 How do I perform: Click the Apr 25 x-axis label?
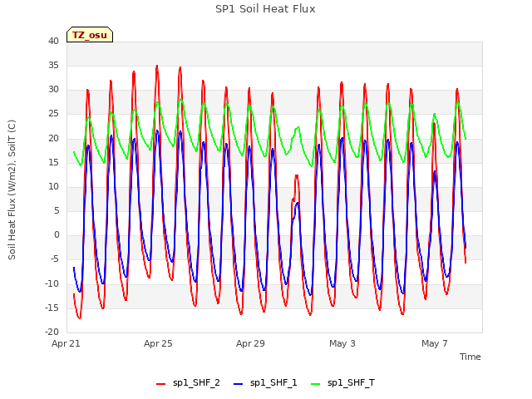pos(158,343)
